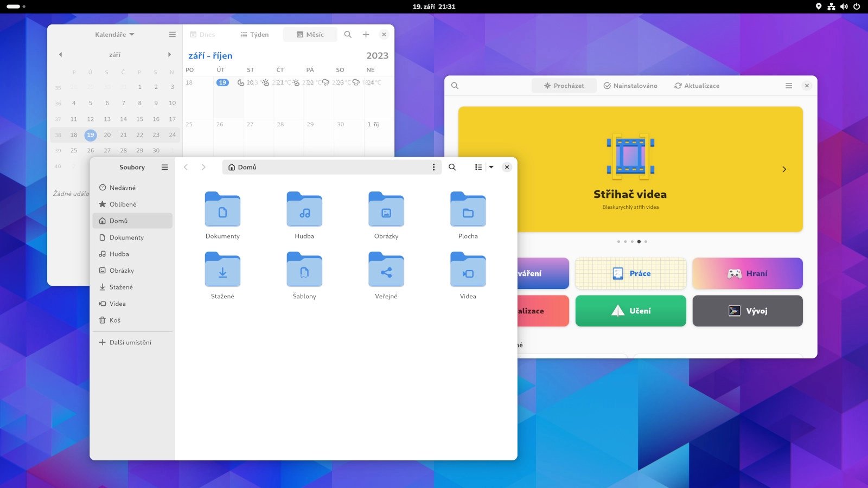Click the location indicator in top bar
This screenshot has height=488, width=868.
(x=819, y=7)
